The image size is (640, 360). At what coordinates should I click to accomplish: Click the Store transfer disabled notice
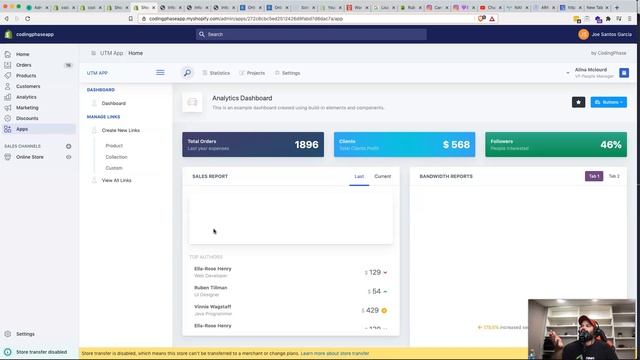click(41, 352)
